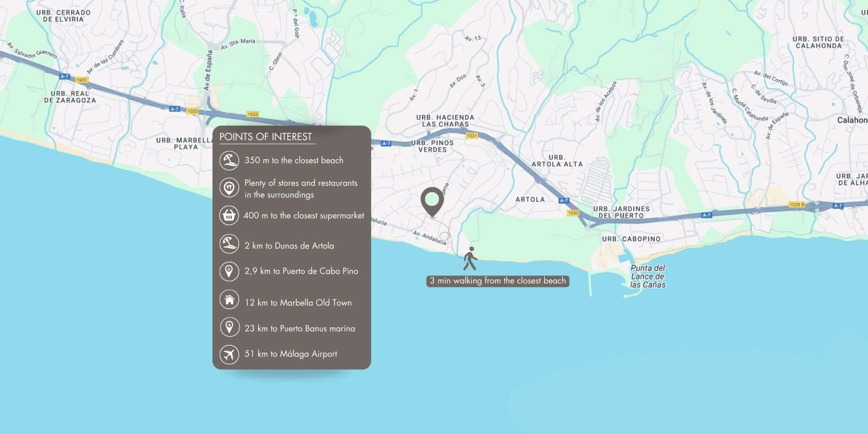Click the 12 km to Marbella Old Town text

[x=298, y=303]
